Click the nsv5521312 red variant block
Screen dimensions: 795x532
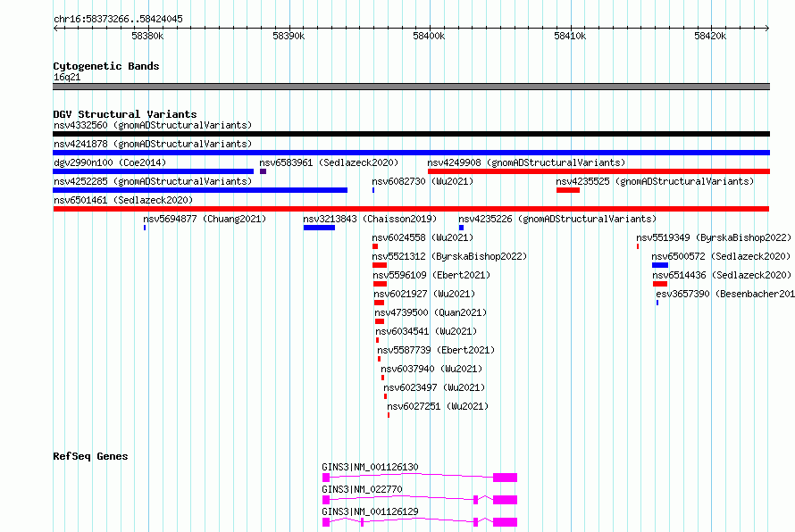pyautogui.click(x=380, y=265)
